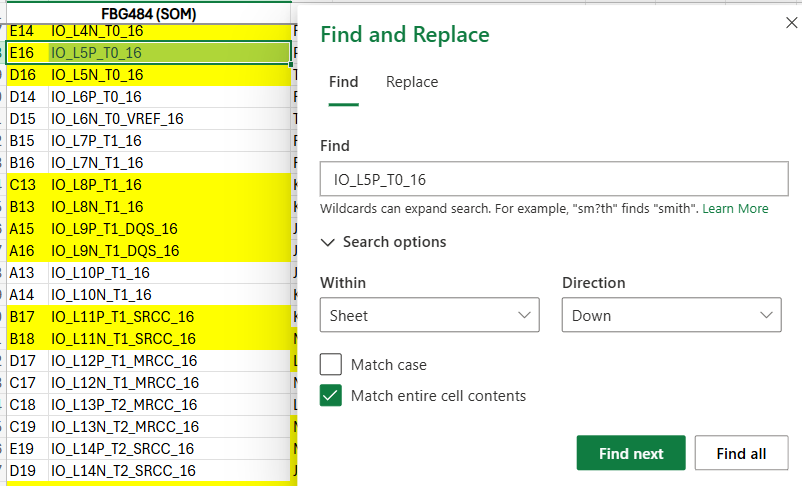The width and height of the screenshot is (802, 486).
Task: Uncheck Match entire cell contents
Action: (x=331, y=395)
